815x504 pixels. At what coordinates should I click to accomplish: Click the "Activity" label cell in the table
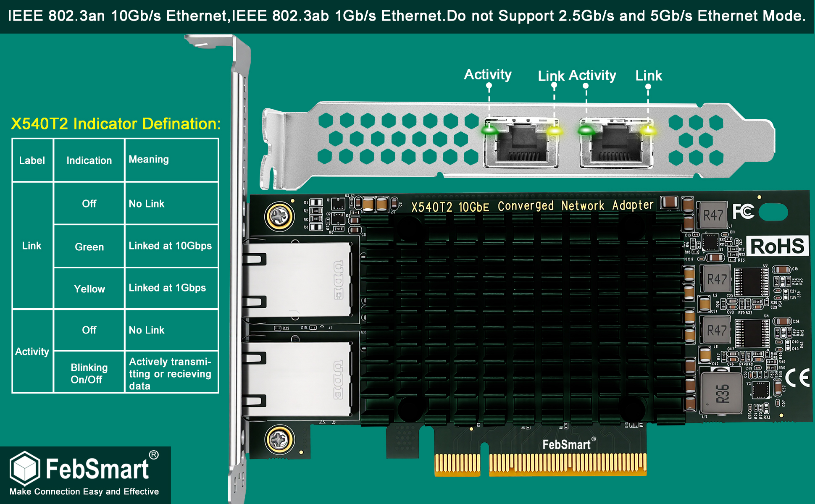pos(32,352)
